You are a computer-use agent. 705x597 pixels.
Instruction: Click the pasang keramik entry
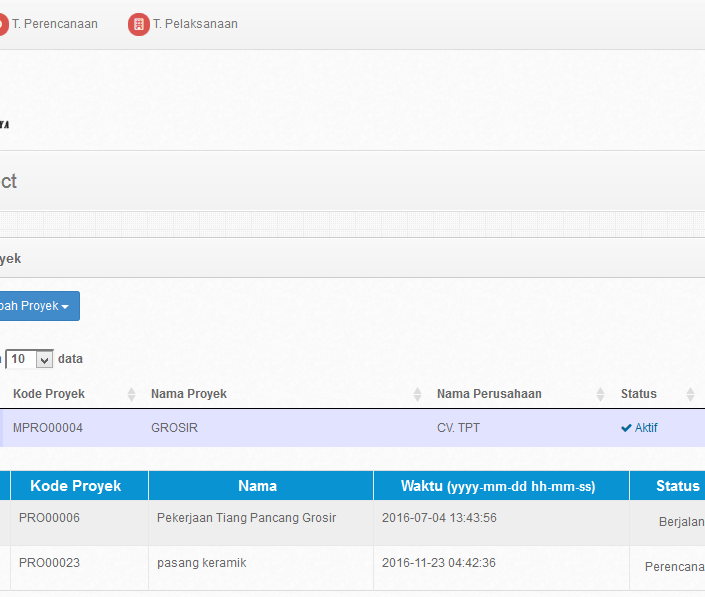pos(201,563)
